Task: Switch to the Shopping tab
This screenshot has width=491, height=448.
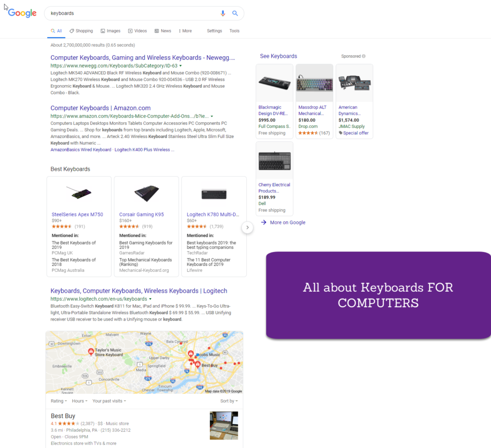Action: coord(81,31)
